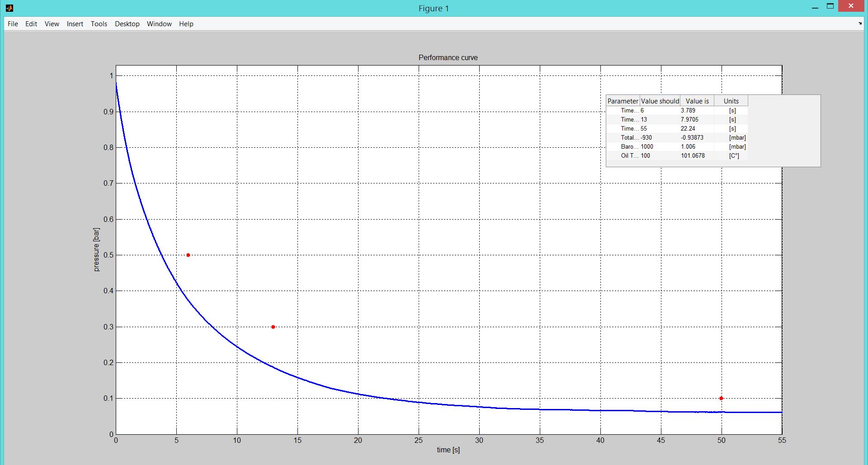Open the Desktop menu

(x=127, y=24)
